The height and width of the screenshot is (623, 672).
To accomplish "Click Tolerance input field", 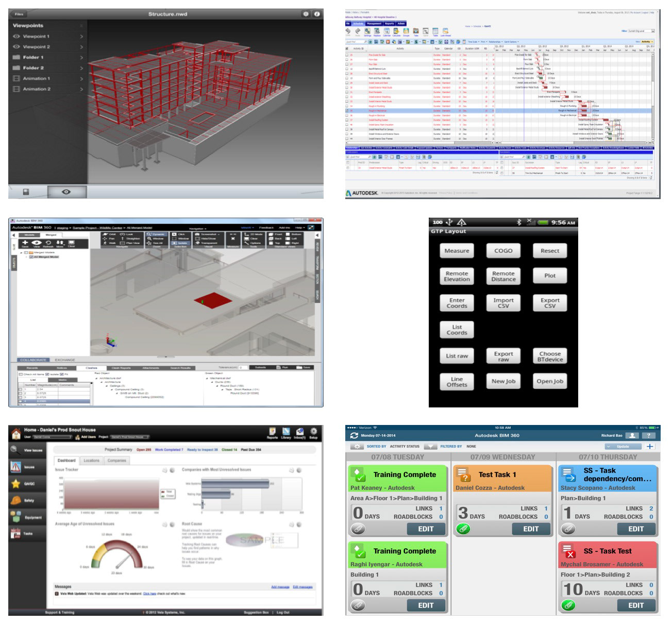I will click(243, 368).
